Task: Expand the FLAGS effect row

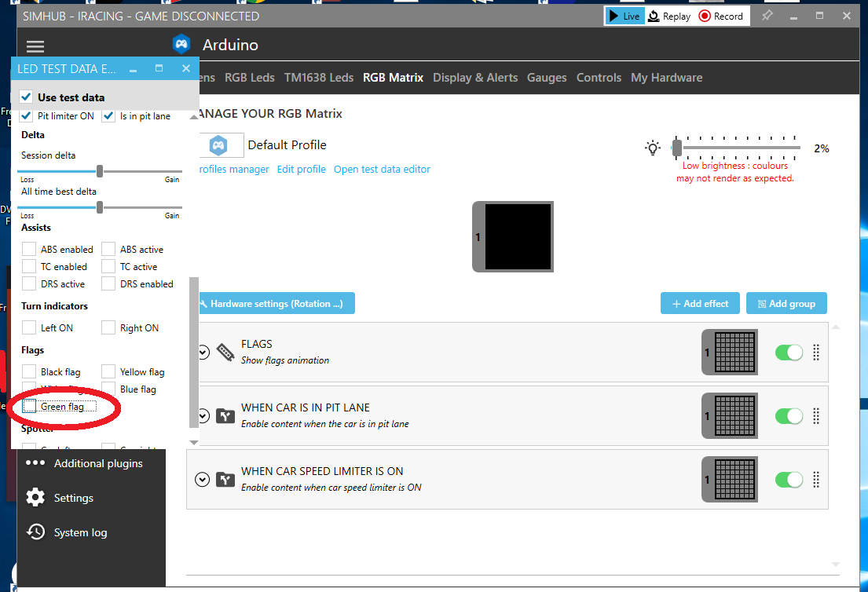Action: pyautogui.click(x=203, y=352)
